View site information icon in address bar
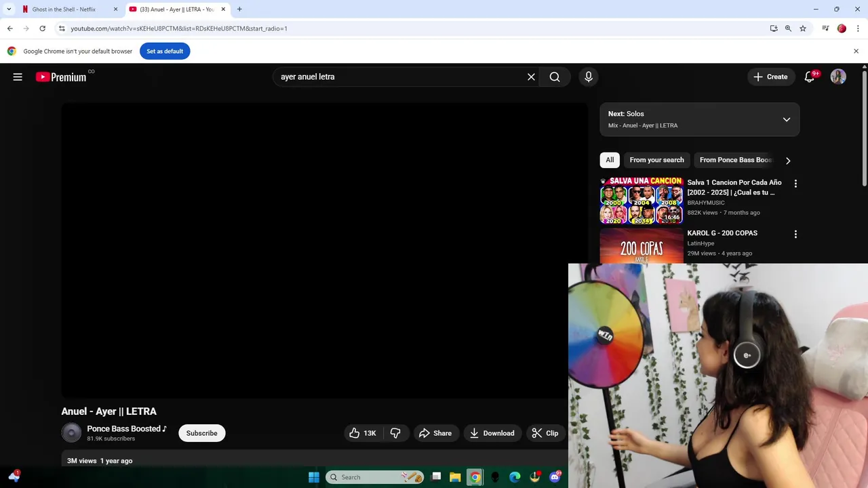This screenshot has width=868, height=488. click(62, 28)
